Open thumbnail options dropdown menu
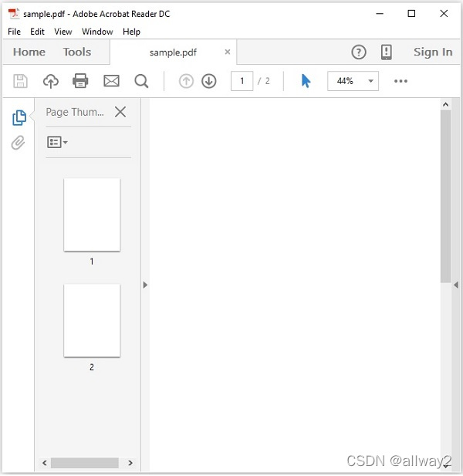This screenshot has width=463, height=476. (x=57, y=142)
